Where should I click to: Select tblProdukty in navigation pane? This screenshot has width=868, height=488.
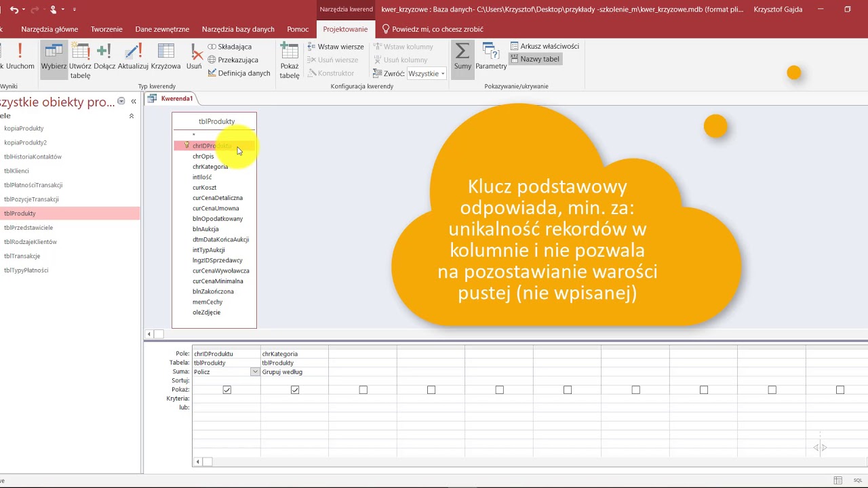point(70,213)
